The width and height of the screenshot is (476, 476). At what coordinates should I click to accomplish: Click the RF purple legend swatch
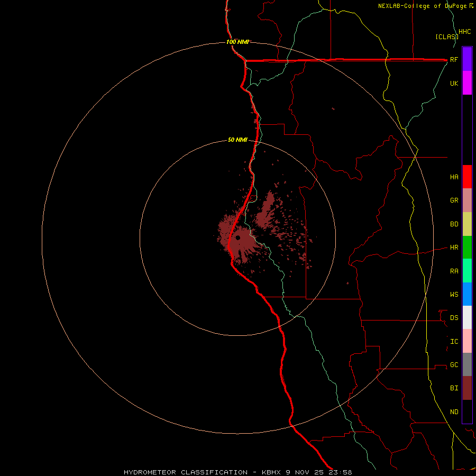tap(467, 59)
